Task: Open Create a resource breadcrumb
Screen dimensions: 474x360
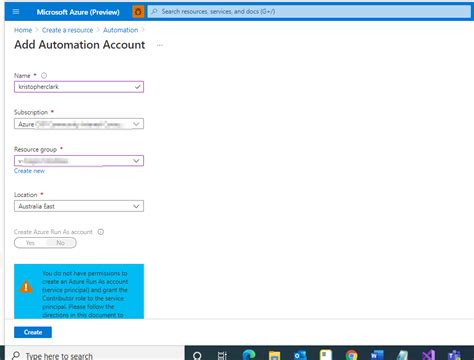Action: coord(67,30)
